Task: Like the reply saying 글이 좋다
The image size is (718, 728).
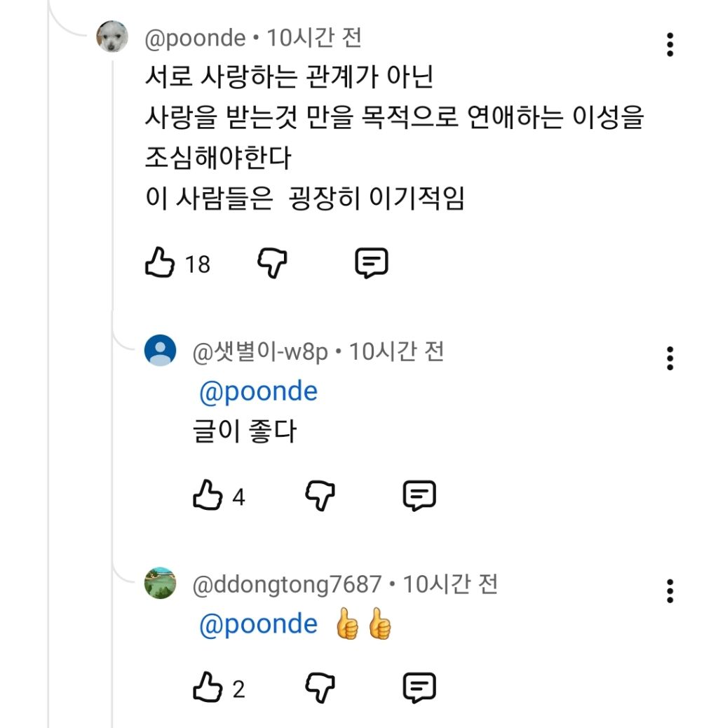Action: pos(208,496)
